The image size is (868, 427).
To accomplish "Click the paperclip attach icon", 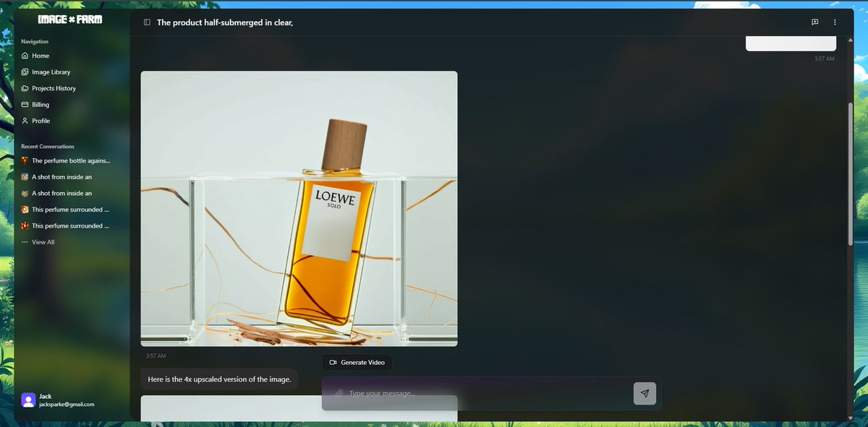I will 338,394.
